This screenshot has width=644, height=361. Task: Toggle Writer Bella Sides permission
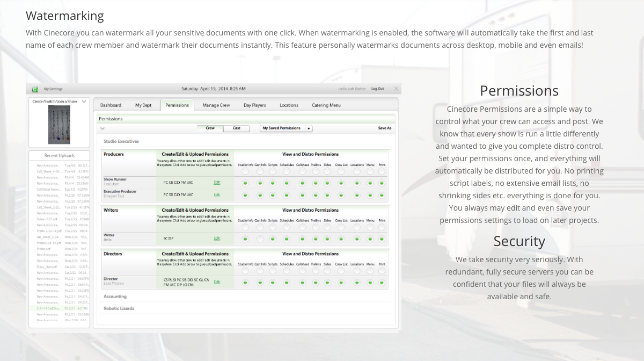[327, 239]
